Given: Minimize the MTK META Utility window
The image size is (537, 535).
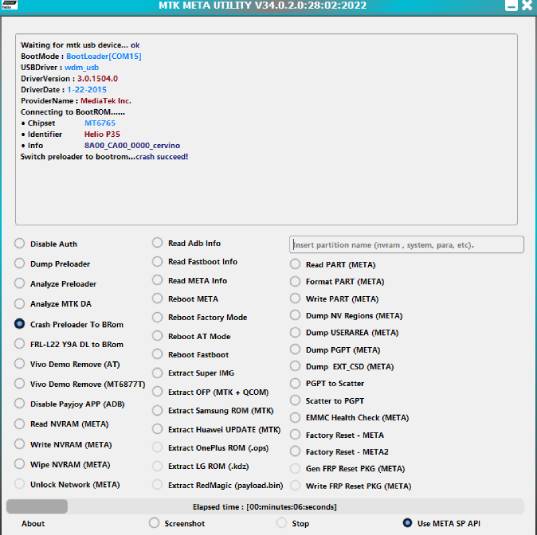Looking at the screenshot, I should [511, 5].
